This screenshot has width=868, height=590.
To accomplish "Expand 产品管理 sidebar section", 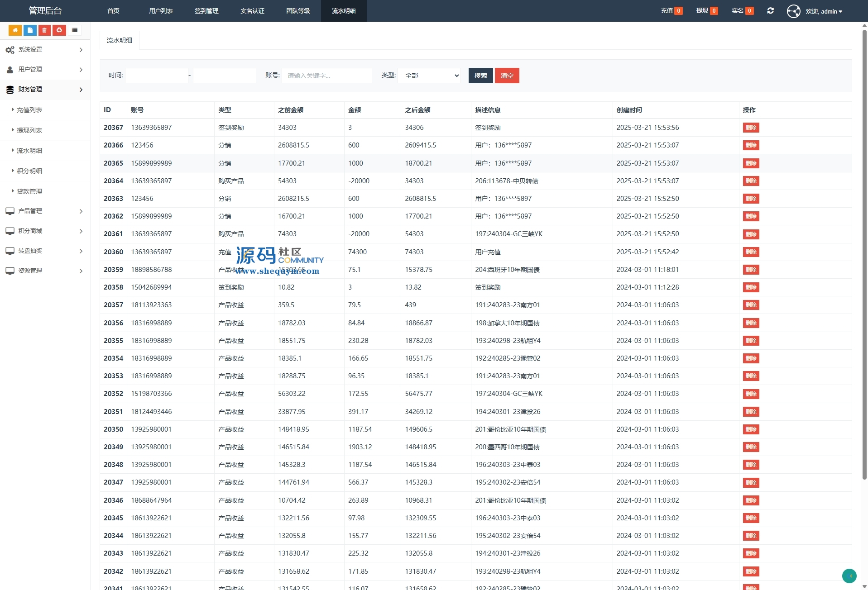I will tap(44, 211).
